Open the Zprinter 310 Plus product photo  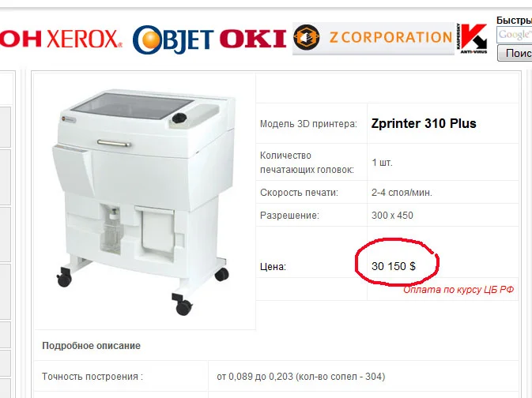(144, 201)
